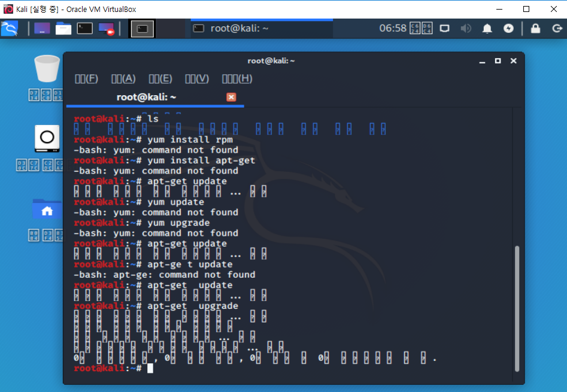Open the Trash icon on the desktop
This screenshot has height=392, width=567.
47,68
